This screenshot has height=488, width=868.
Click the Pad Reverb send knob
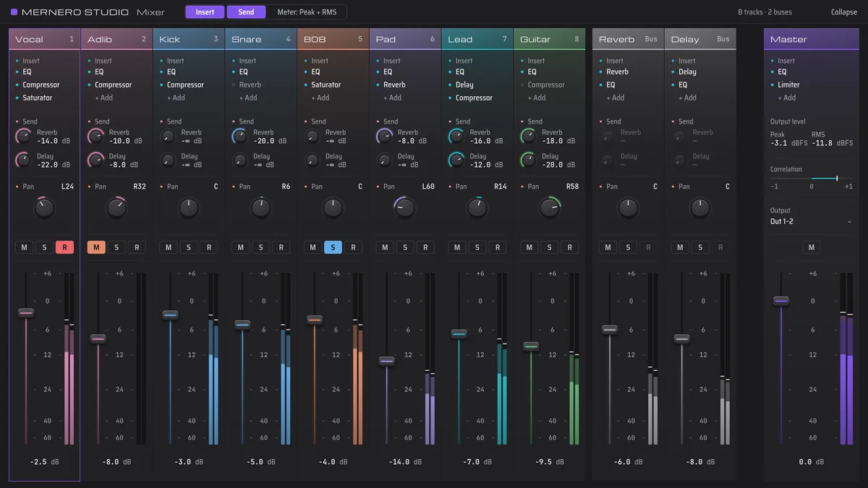(x=384, y=136)
